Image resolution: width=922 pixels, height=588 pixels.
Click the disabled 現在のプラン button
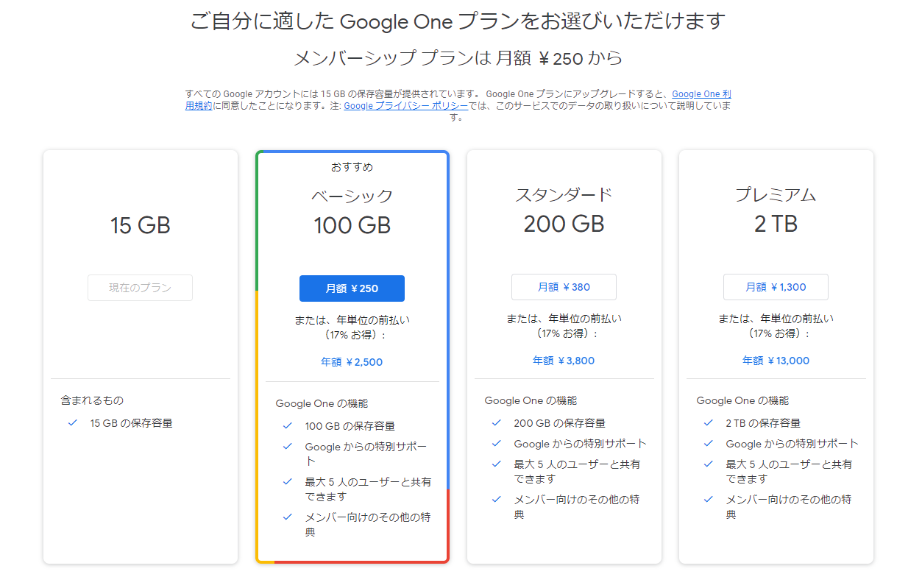pyautogui.click(x=140, y=288)
